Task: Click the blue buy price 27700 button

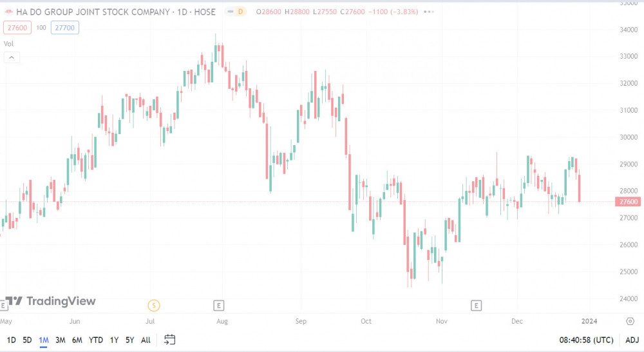Action: point(65,28)
